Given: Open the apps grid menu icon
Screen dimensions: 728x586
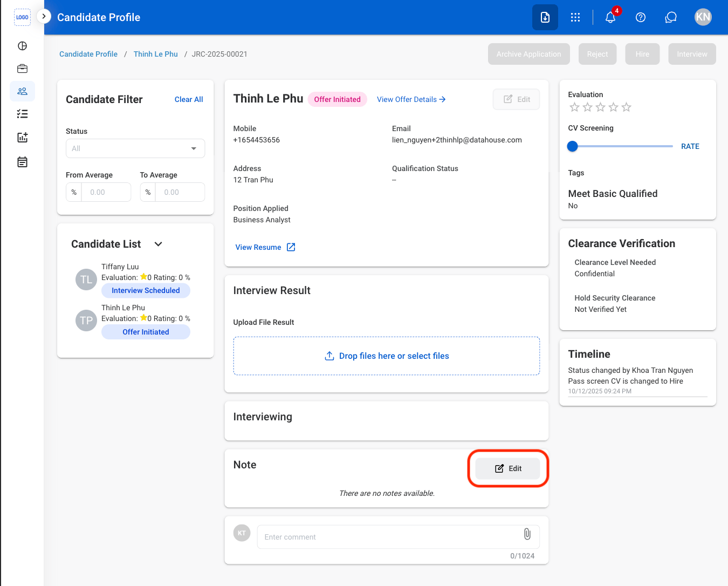Looking at the screenshot, I should 575,17.
